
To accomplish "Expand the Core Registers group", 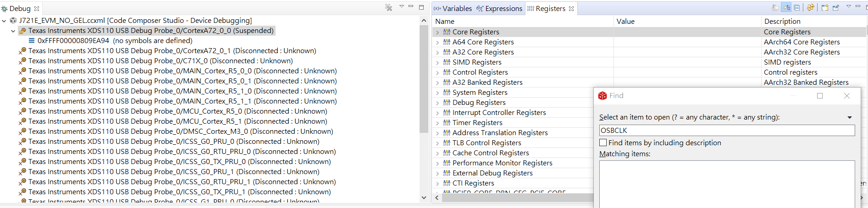I will 437,32.
